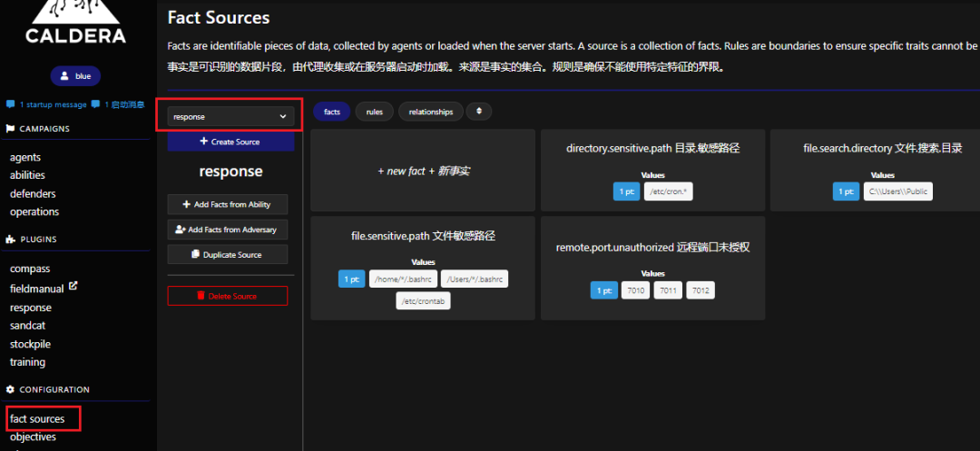980x451 pixels.
Task: Open the response source dropdown
Action: coord(230,116)
